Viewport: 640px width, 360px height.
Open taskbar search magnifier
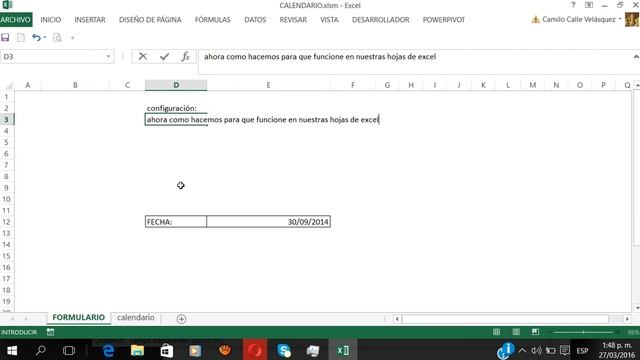(x=40, y=350)
